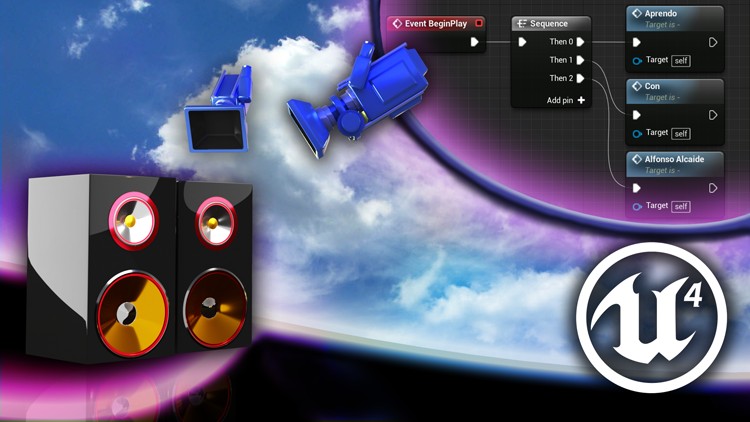
Task: Click the Then 1 output pin
Action: (581, 60)
